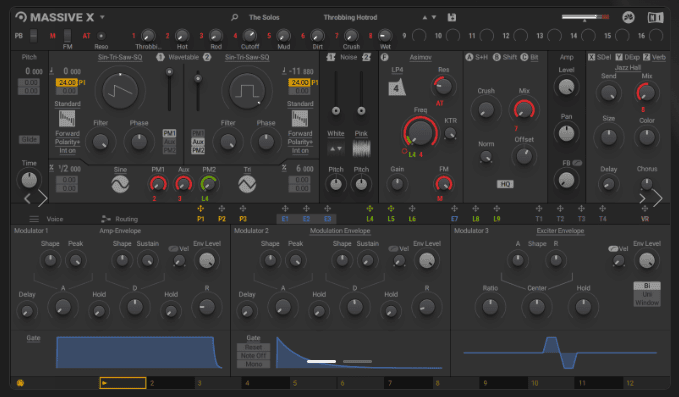679x397 pixels.
Task: Toggle PM2 routing for oscillator 2
Action: 198,150
